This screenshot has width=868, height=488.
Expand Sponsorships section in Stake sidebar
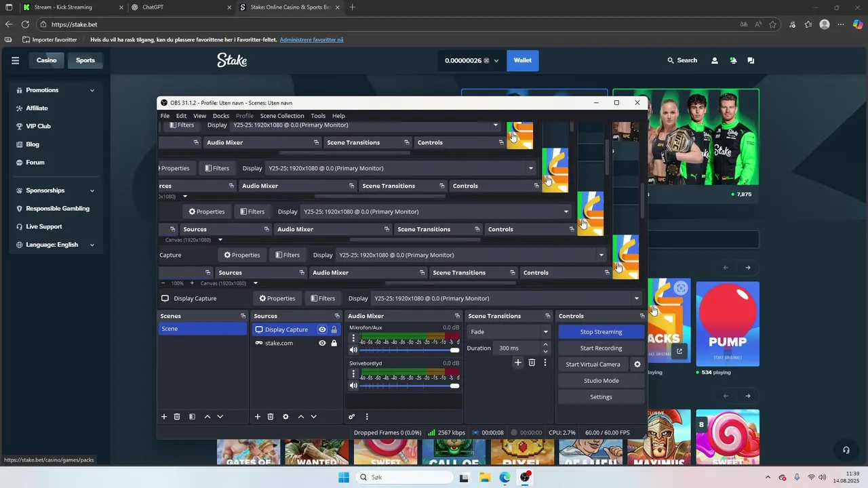[x=92, y=190]
